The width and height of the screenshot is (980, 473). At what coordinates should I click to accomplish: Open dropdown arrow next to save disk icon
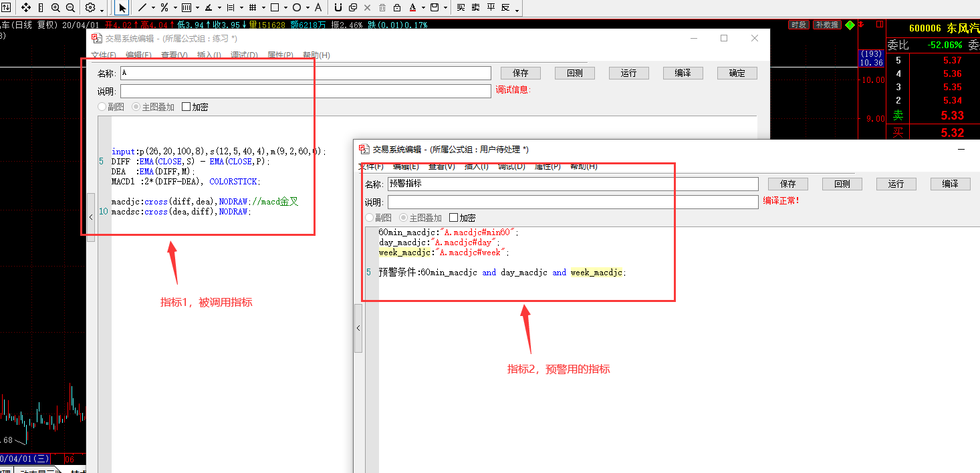[446, 9]
